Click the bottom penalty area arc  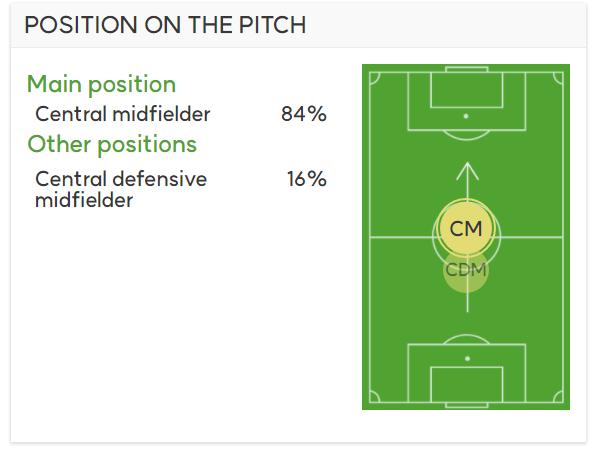click(466, 339)
